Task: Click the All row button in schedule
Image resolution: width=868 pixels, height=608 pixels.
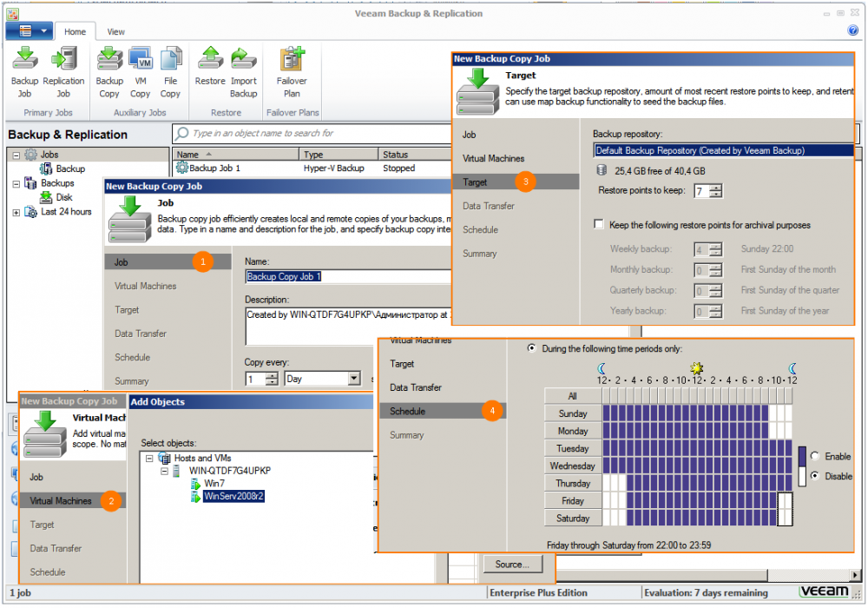Action: click(573, 396)
